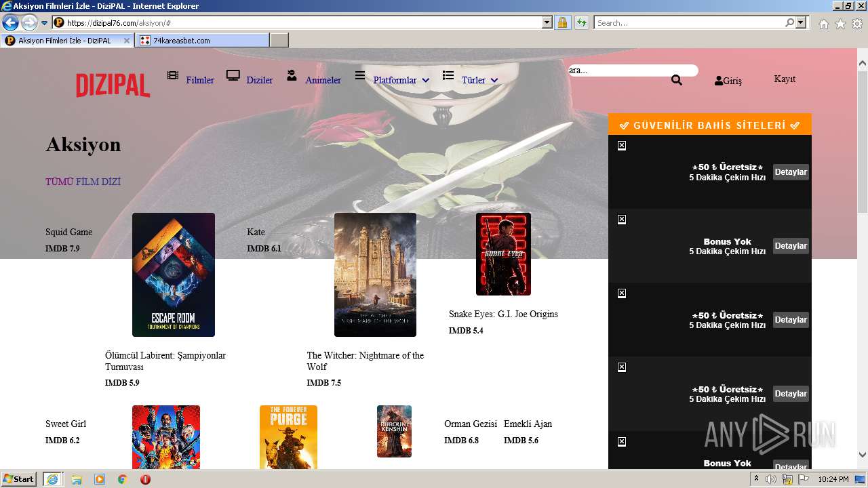The height and width of the screenshot is (488, 868).
Task: Click the IE search magnifier icon
Action: pyautogui.click(x=789, y=23)
